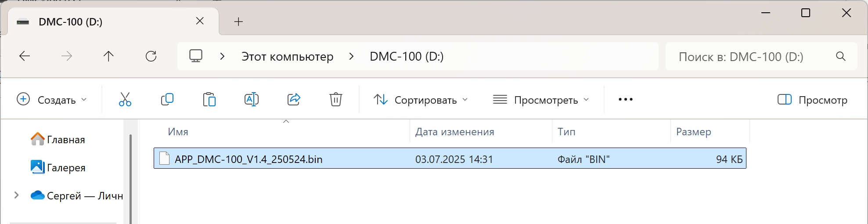Open Главная in the sidebar
The width and height of the screenshot is (868, 224).
[x=65, y=140]
